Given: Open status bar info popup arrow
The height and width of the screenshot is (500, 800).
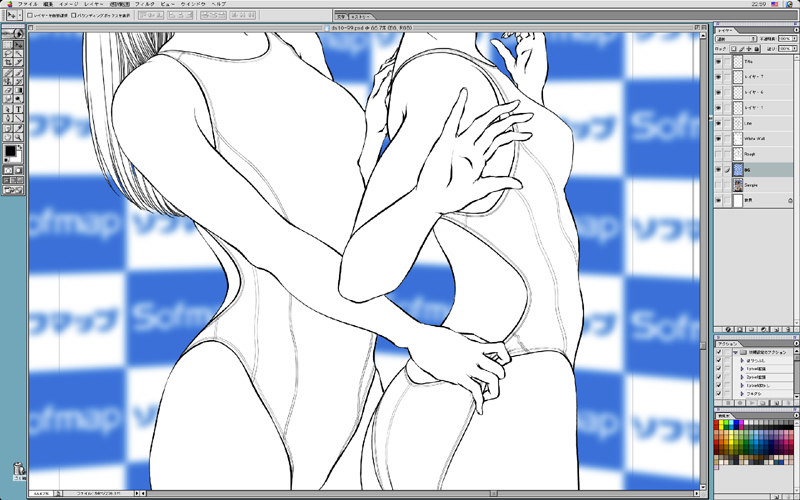Looking at the screenshot, I should 137,493.
